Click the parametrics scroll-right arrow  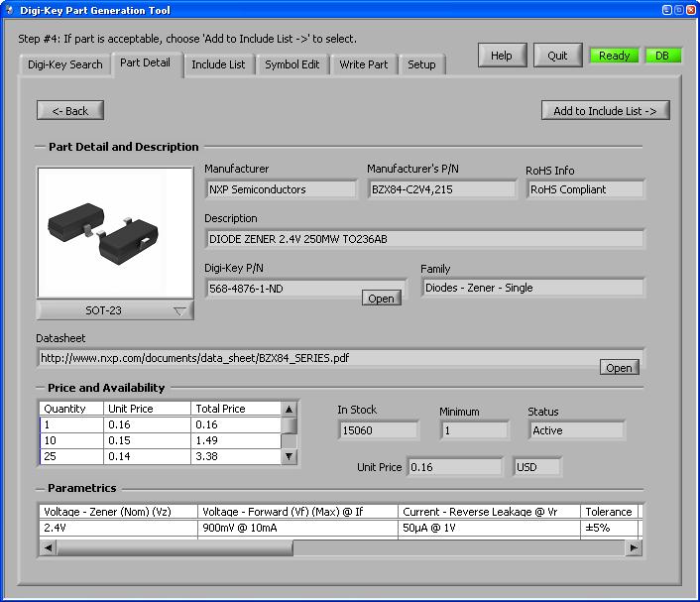pyautogui.click(x=634, y=547)
